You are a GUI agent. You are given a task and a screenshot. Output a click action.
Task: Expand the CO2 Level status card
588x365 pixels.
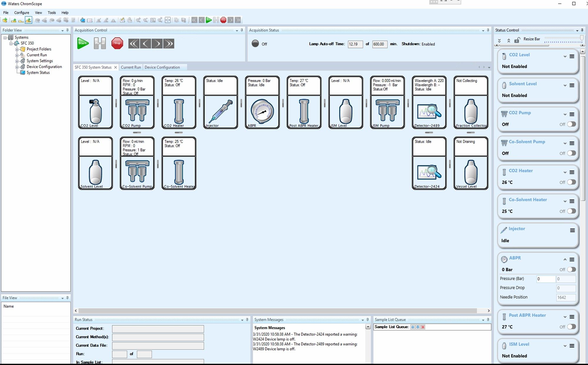[565, 56]
